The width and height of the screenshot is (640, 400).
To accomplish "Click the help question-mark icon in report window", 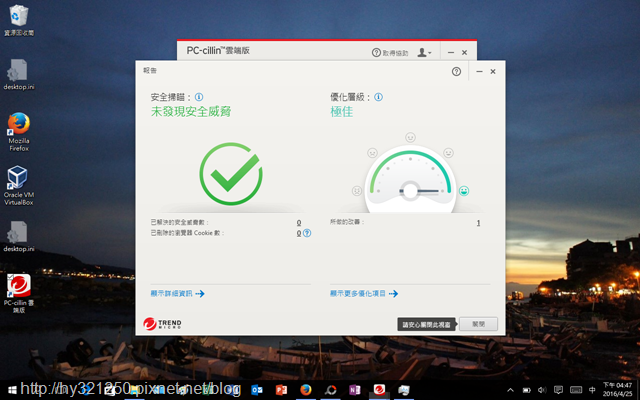I will pos(456,71).
